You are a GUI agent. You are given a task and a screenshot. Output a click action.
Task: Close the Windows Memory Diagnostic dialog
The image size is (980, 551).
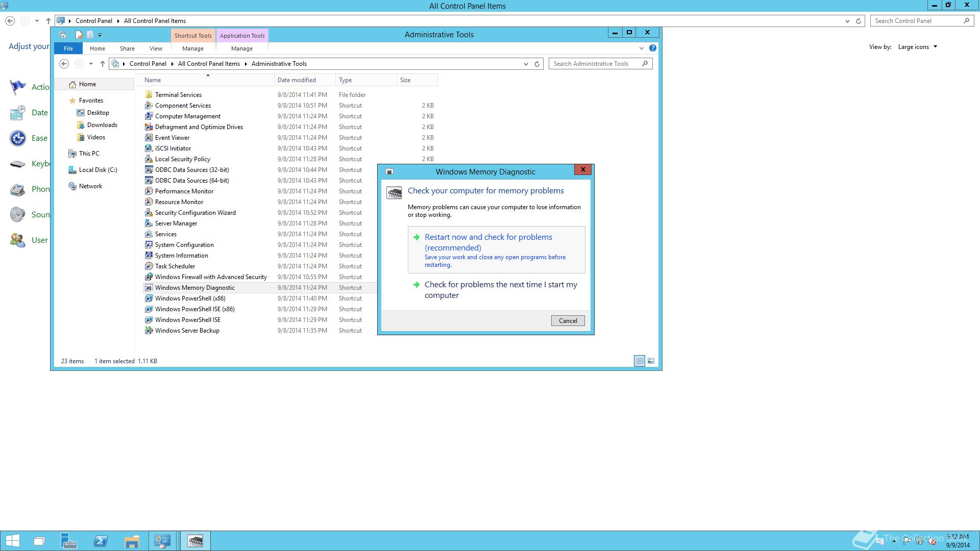582,169
